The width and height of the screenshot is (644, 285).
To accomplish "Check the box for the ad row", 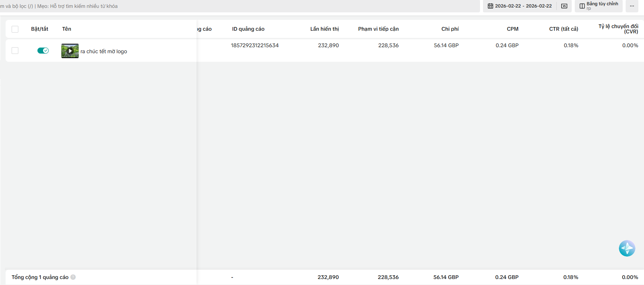I will click(15, 51).
